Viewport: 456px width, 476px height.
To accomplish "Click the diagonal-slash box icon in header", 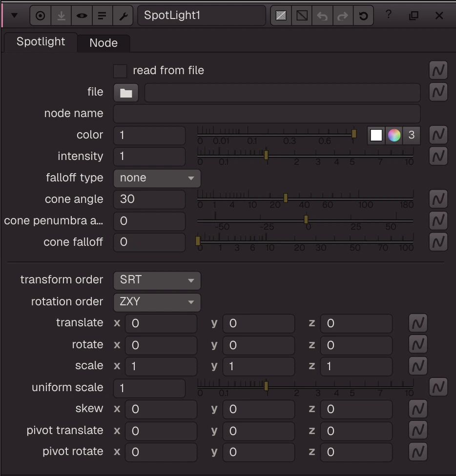I will pos(302,16).
